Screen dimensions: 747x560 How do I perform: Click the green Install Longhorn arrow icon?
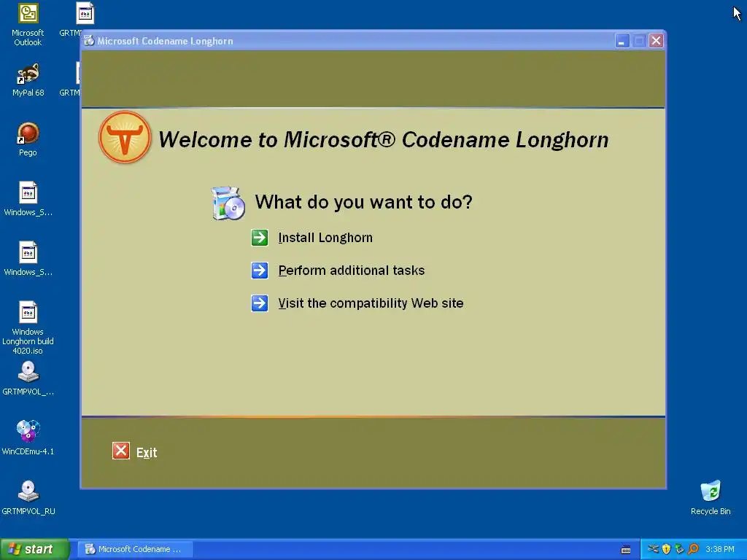click(x=260, y=238)
